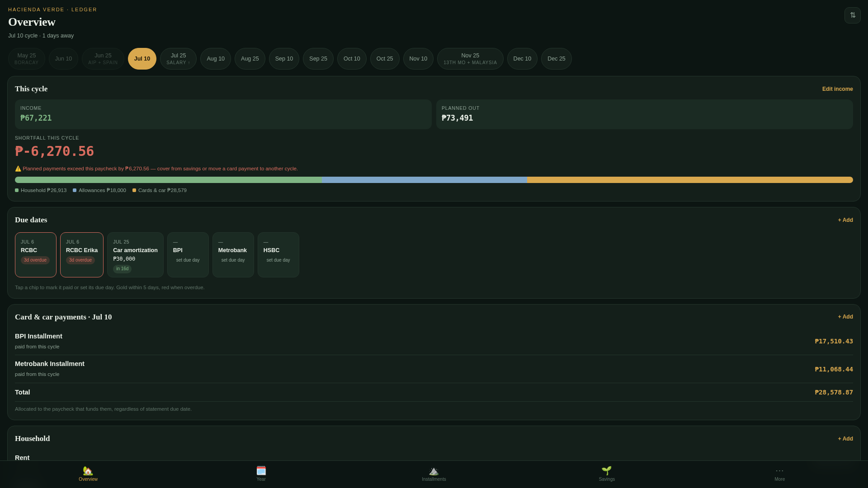Set due day on the Metrobank card
The width and height of the screenshot is (868, 488).
tap(233, 260)
